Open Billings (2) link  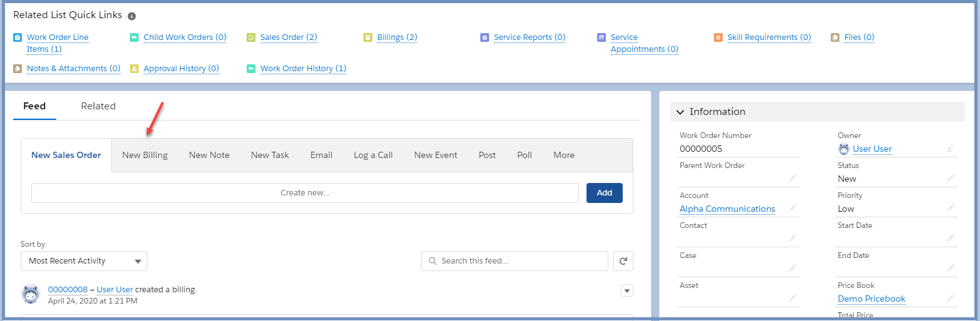click(x=397, y=37)
